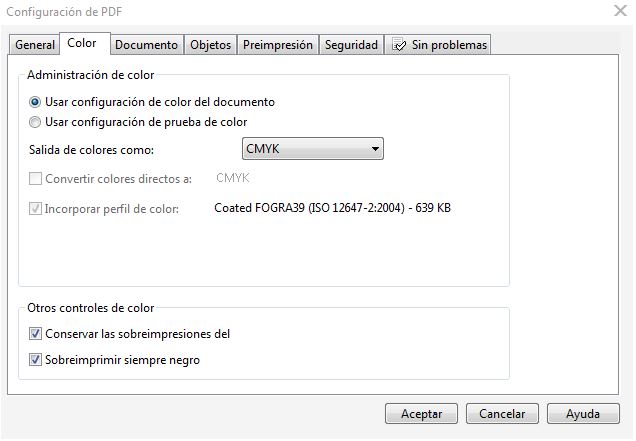This screenshot has width=636, height=441.
Task: Toggle Conservar las sobreimpresiones del checkbox
Action: tap(35, 333)
